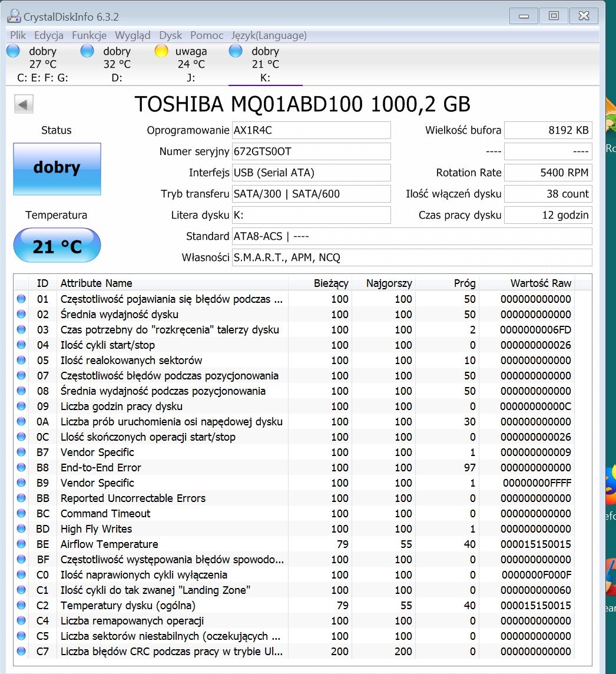The height and width of the screenshot is (674, 616).
Task: Click the Oprogramowanie field AX1R4C
Action: [312, 130]
